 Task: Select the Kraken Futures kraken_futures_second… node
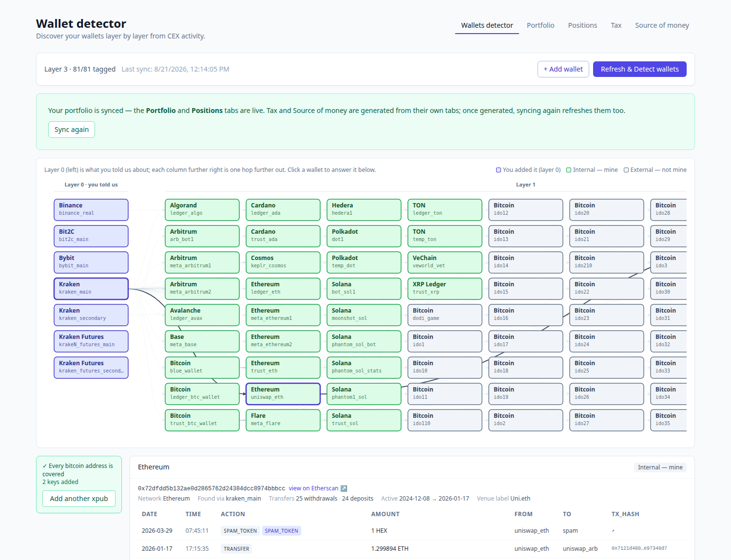click(x=91, y=368)
